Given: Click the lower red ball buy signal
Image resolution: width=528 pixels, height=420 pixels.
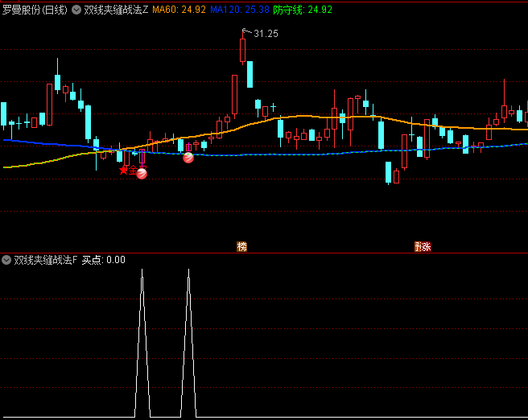Looking at the screenshot, I should pos(142,173).
